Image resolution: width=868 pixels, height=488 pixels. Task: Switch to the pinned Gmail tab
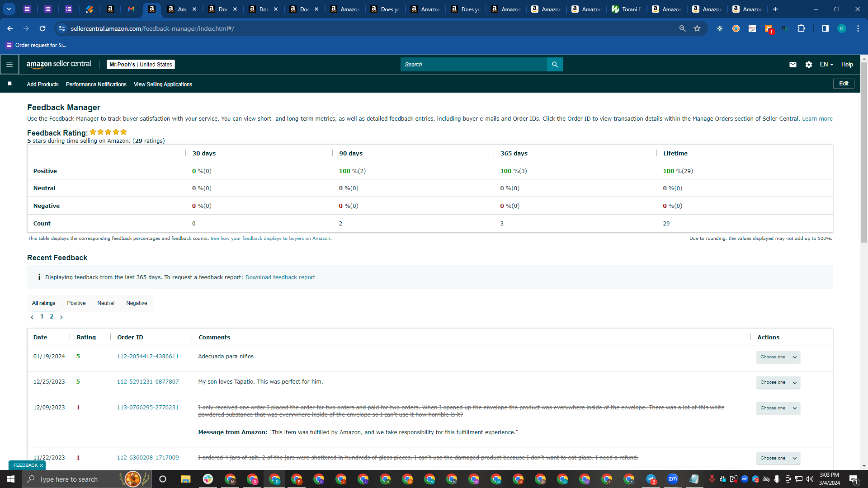131,9
